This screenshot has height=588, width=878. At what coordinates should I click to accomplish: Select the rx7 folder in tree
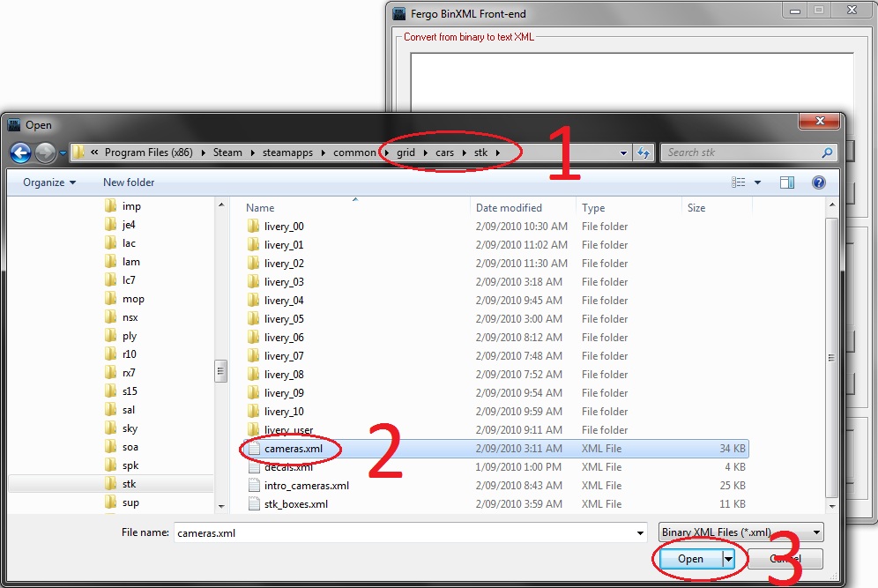(x=128, y=373)
